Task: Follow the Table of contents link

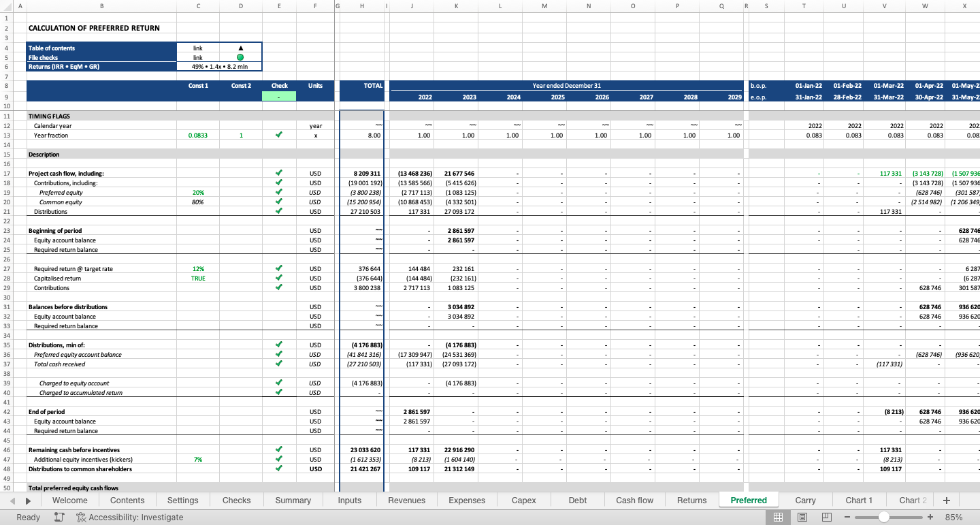Action: pos(198,48)
